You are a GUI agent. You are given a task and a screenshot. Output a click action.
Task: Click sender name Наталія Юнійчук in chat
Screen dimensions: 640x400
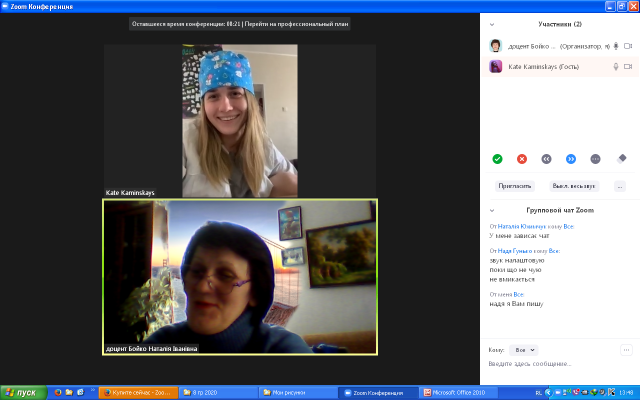click(522, 227)
